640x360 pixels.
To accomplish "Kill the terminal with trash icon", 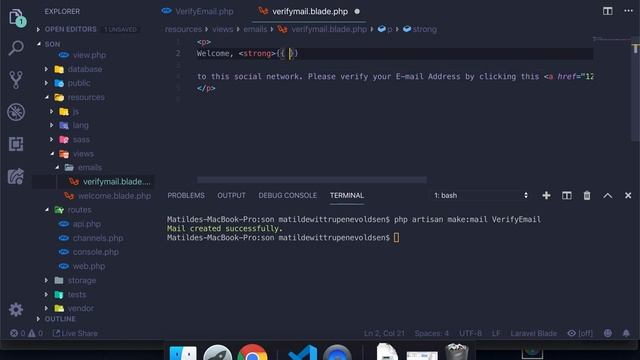I will click(x=587, y=196).
